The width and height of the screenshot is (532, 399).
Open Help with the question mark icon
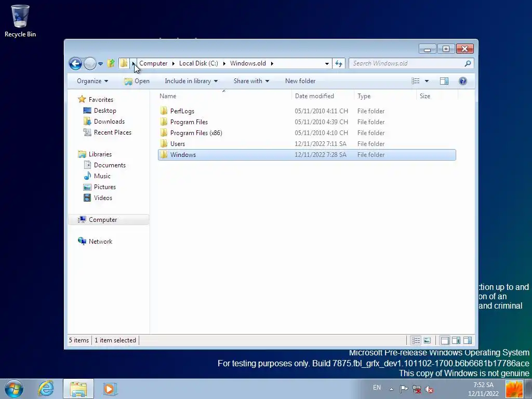click(463, 81)
